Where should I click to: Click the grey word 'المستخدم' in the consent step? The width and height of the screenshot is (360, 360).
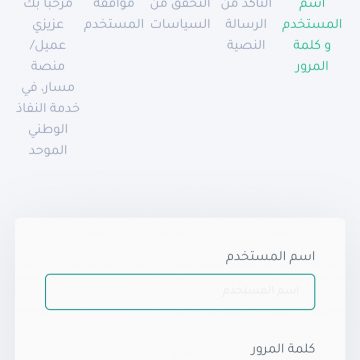(114, 24)
